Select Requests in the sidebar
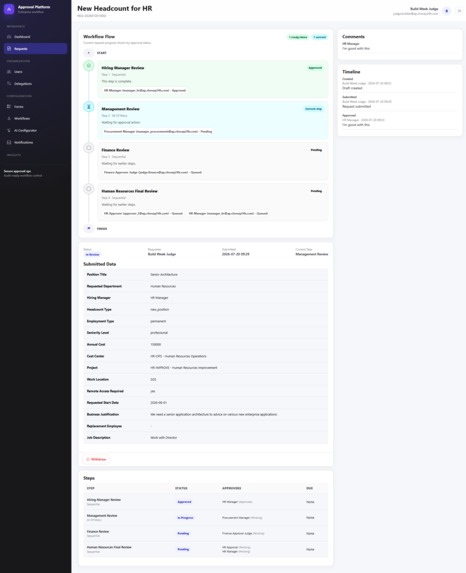The width and height of the screenshot is (466, 573). [35, 49]
